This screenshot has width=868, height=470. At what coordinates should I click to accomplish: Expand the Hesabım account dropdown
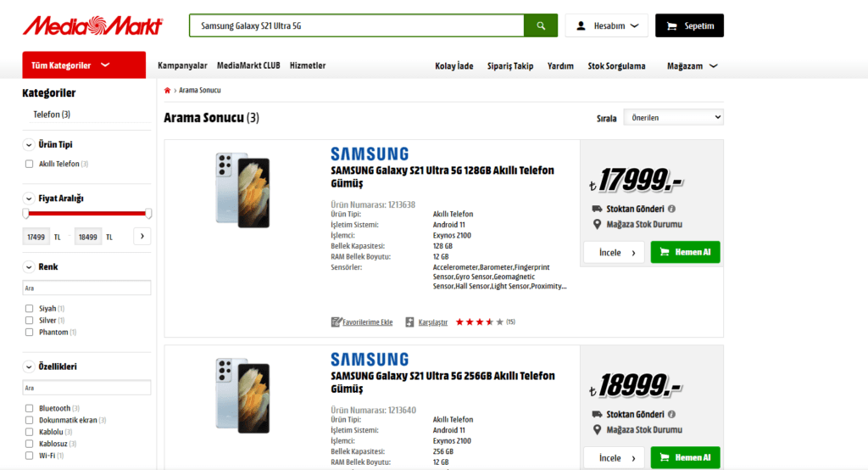tap(607, 25)
